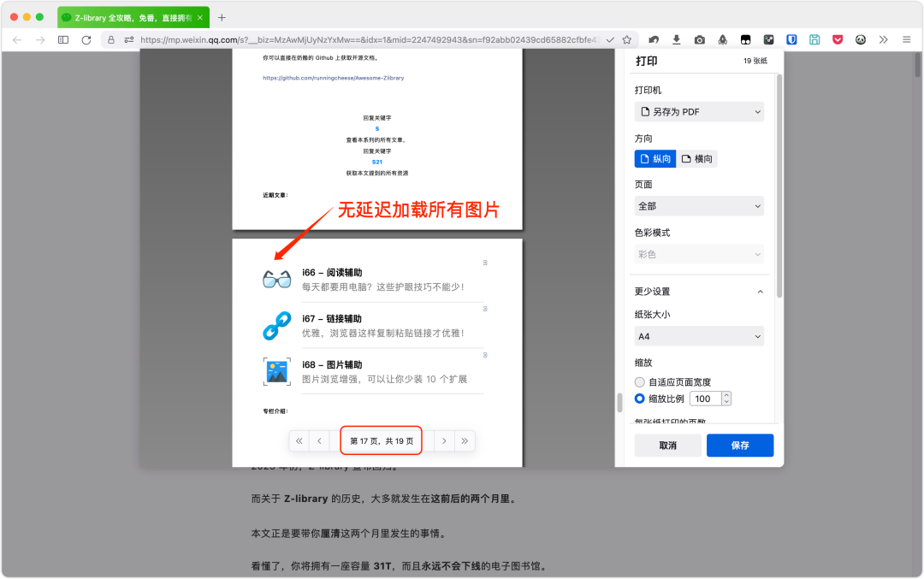Image resolution: width=924 pixels, height=579 pixels.
Task: Jump to last preview page
Action: click(x=465, y=440)
